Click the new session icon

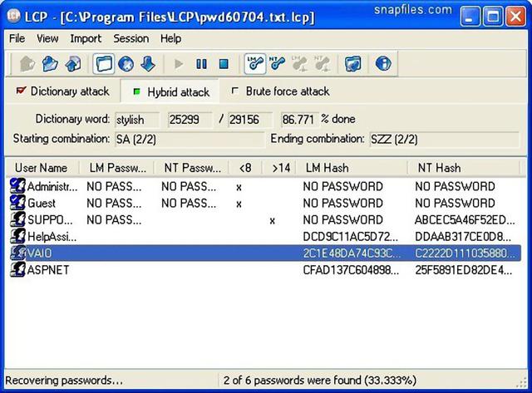pyautogui.click(x=27, y=64)
